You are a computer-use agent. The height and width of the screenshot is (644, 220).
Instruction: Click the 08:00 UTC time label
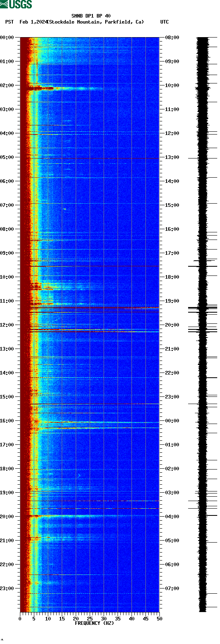tap(172, 38)
